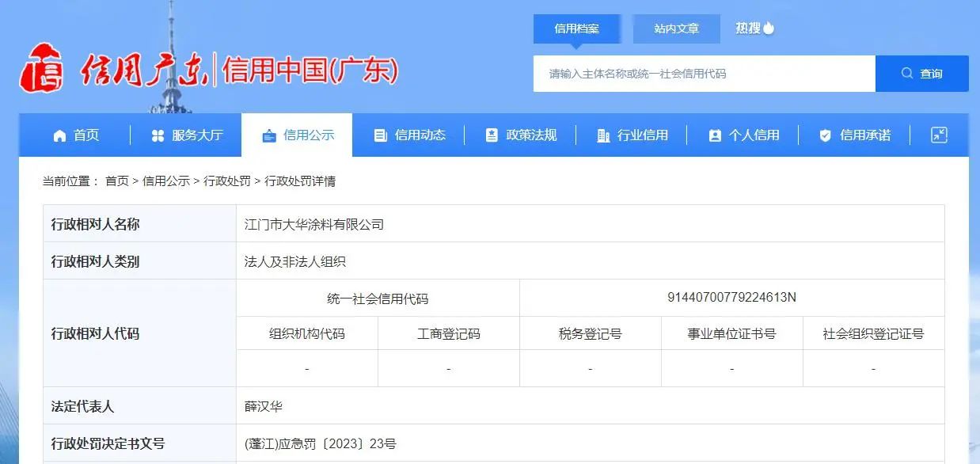Click the 信用承诺 shield icon
This screenshot has width=980, height=464.
pyautogui.click(x=826, y=135)
